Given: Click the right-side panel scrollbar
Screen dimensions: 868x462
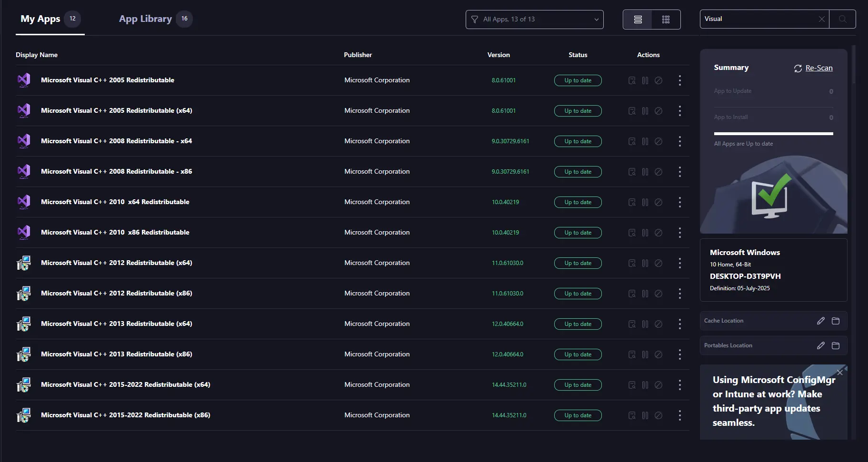Looking at the screenshot, I should pyautogui.click(x=854, y=65).
